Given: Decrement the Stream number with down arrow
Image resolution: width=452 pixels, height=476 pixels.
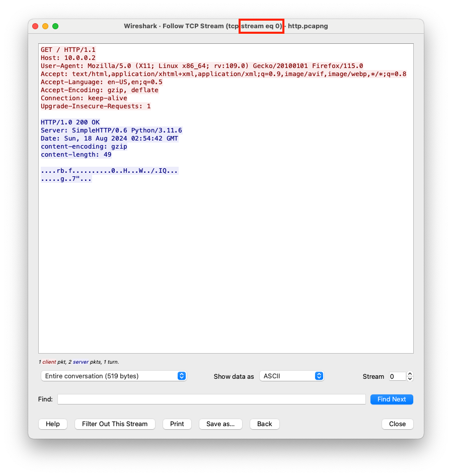Looking at the screenshot, I should pyautogui.click(x=410, y=379).
